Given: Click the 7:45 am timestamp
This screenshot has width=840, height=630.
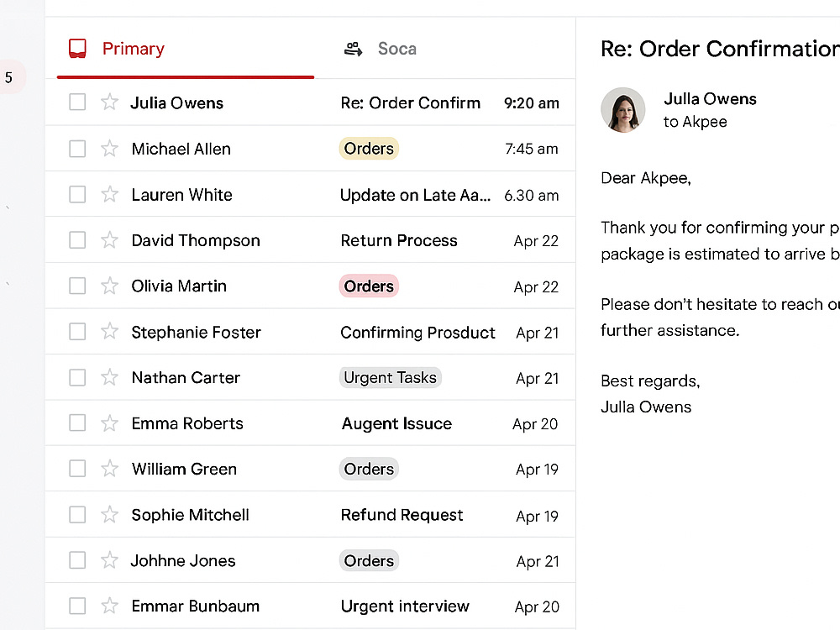Looking at the screenshot, I should [532, 149].
